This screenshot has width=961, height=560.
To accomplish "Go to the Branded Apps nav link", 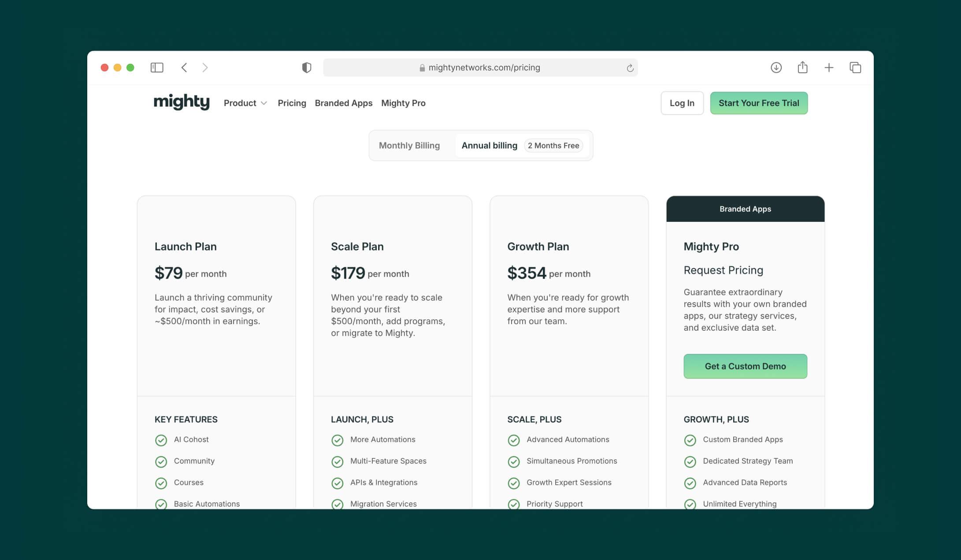I will (x=343, y=103).
